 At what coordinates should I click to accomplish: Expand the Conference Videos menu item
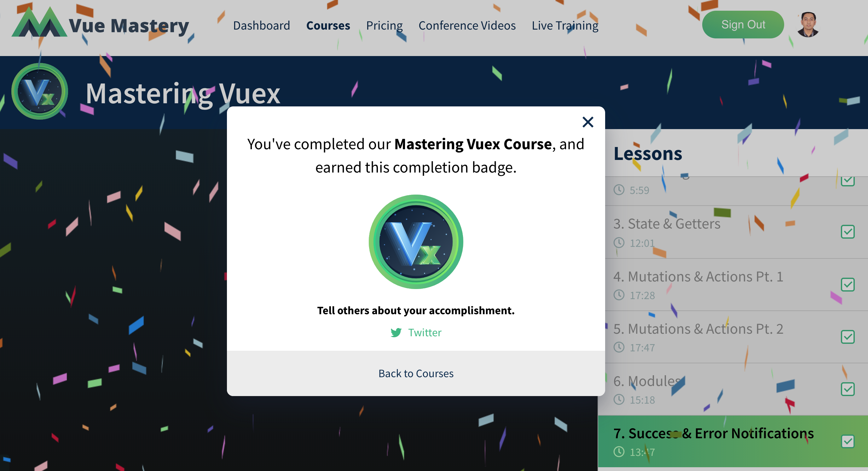[467, 25]
